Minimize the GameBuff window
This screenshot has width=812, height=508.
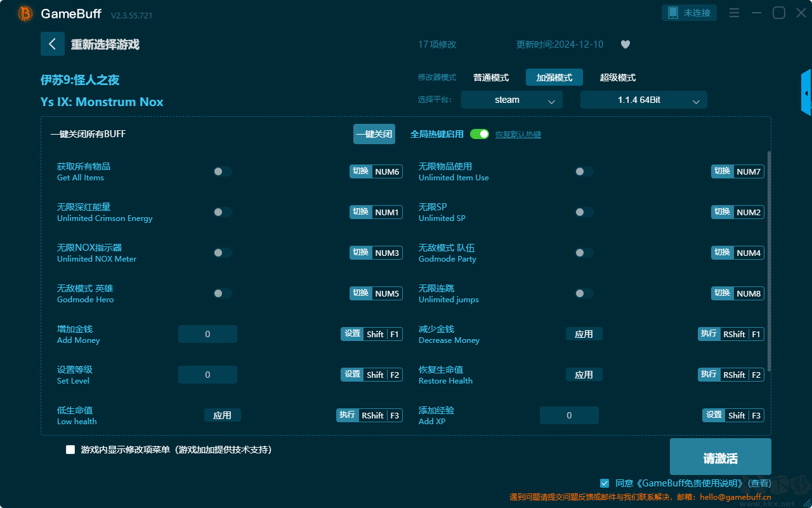(x=756, y=13)
